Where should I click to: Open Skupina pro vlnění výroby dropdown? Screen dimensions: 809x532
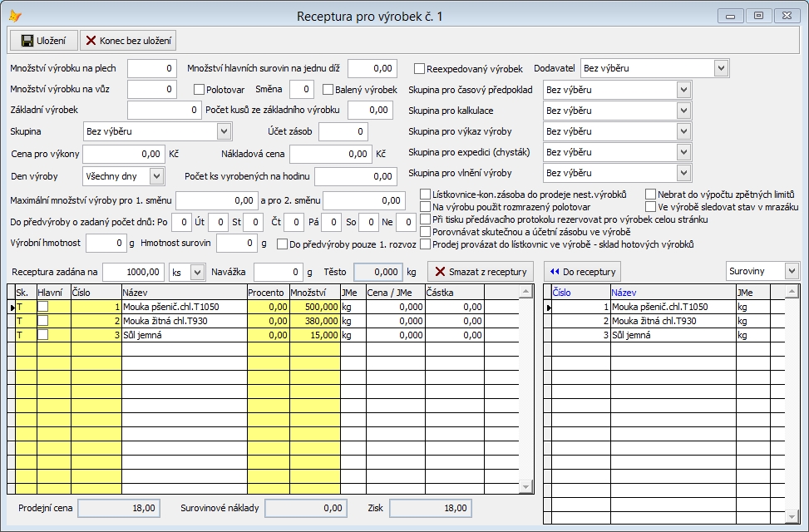pyautogui.click(x=683, y=173)
